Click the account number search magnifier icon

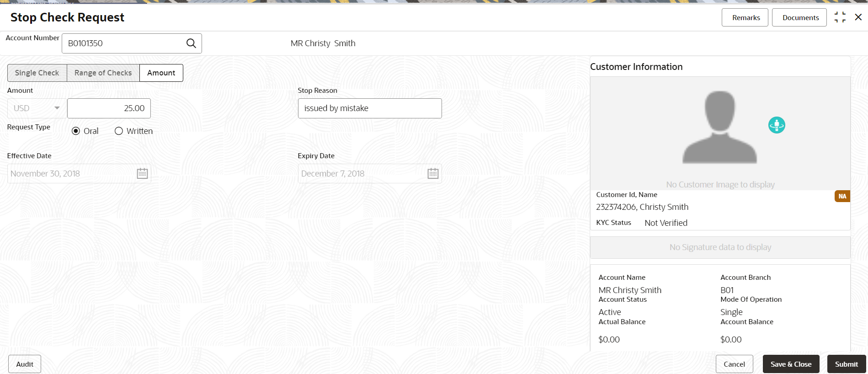point(191,43)
